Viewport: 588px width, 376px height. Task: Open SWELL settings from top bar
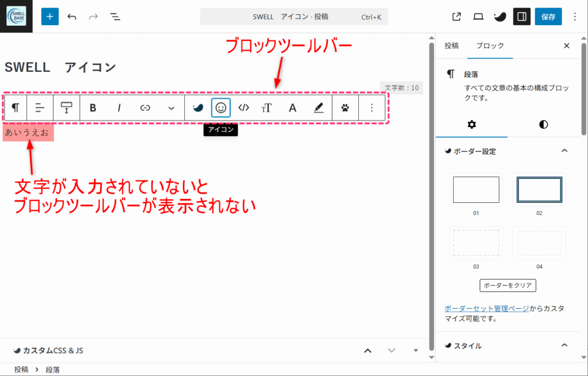coord(500,17)
